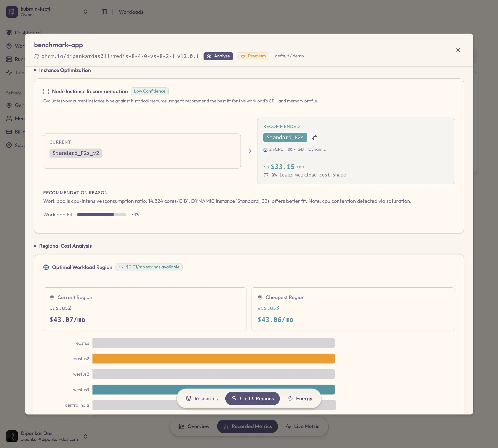This screenshot has width=498, height=448.
Task: Click the Analyse badge button
Action: coord(218,56)
